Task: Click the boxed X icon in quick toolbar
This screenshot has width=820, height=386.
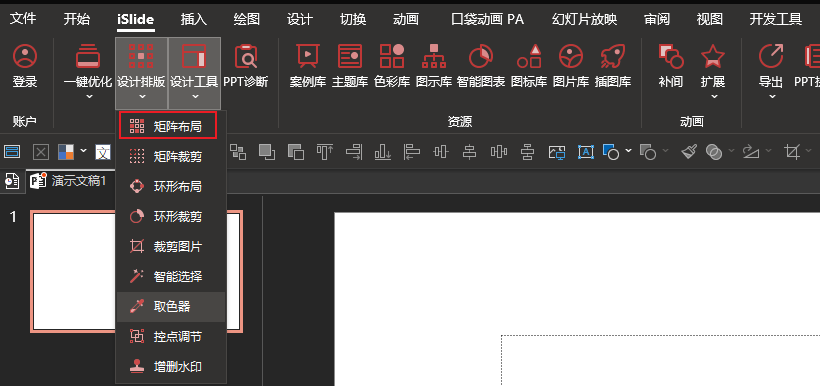Action: point(41,152)
